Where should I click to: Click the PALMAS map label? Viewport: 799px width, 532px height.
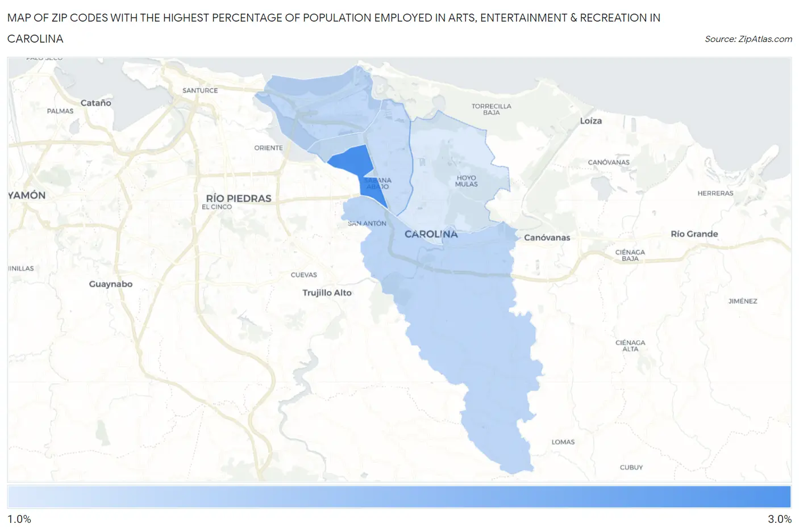60,111
